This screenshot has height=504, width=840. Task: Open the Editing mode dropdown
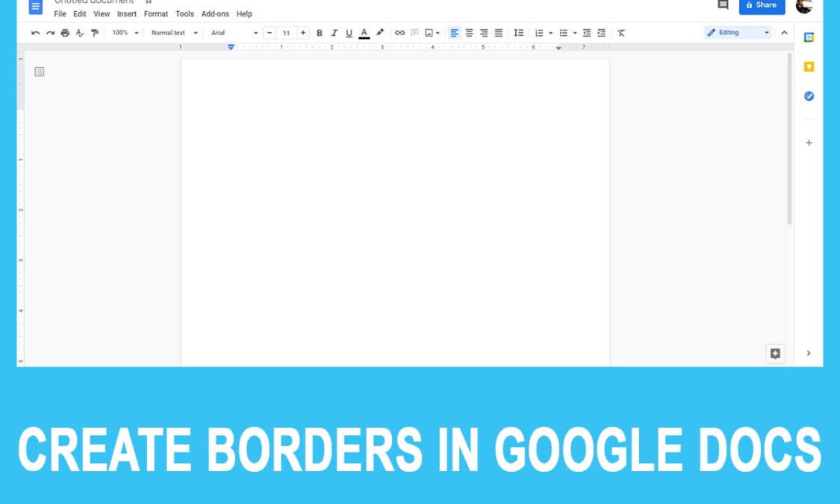point(738,32)
